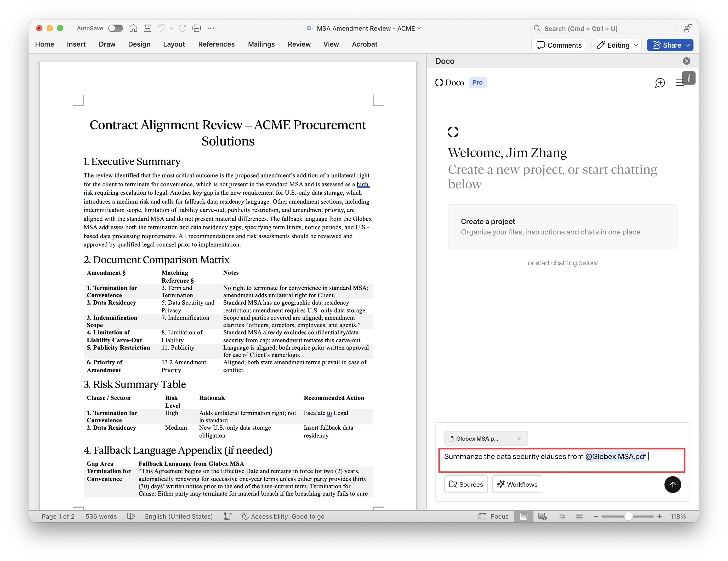Image resolution: width=728 pixels, height=561 pixels.
Task: Open the Share dropdown arrow
Action: tap(688, 45)
